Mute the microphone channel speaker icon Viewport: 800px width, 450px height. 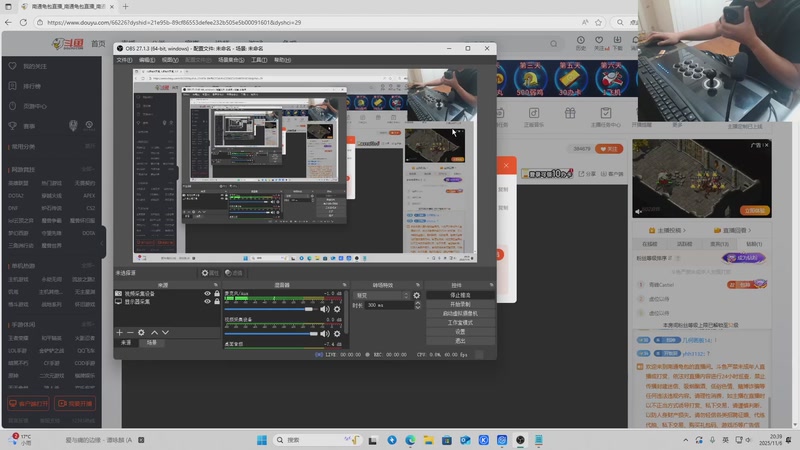coord(324,309)
